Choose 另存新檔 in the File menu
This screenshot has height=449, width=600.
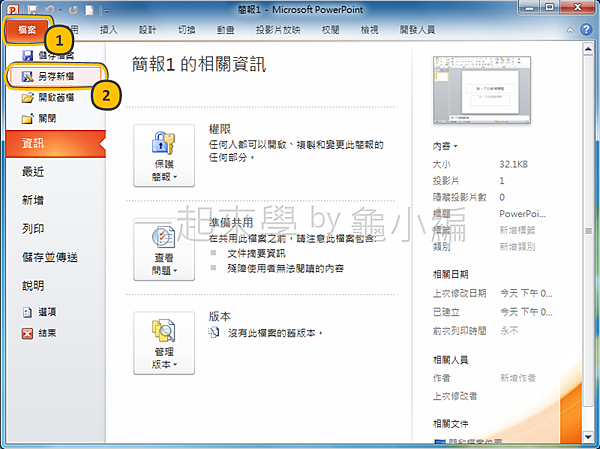(x=55, y=77)
